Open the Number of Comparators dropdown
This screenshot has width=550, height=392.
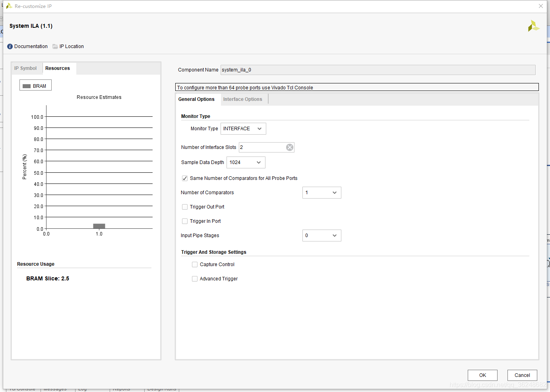click(x=322, y=193)
